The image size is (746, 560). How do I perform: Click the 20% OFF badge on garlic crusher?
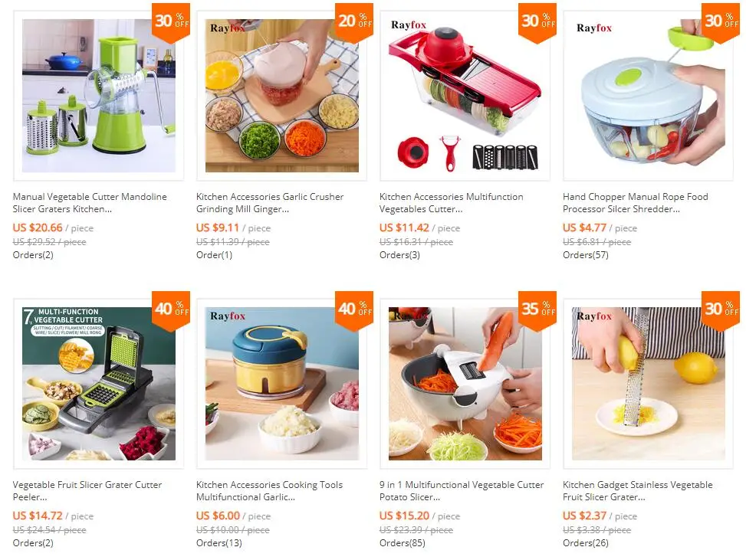[354, 22]
